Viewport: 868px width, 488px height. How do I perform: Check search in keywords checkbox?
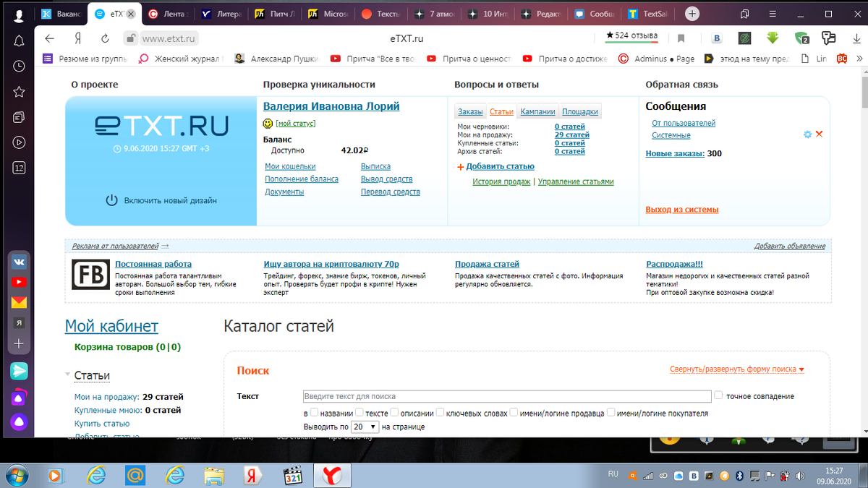tap(441, 413)
